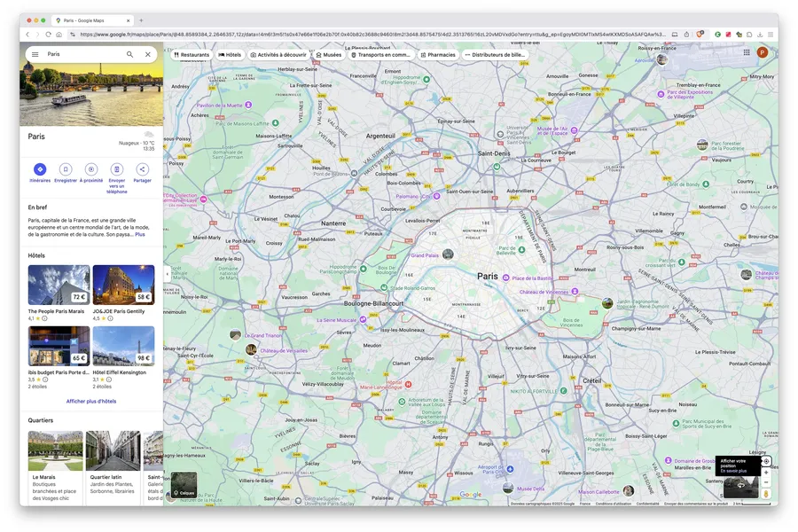Click the Itinéraires directions icon
This screenshot has width=798, height=532.
pyautogui.click(x=40, y=169)
